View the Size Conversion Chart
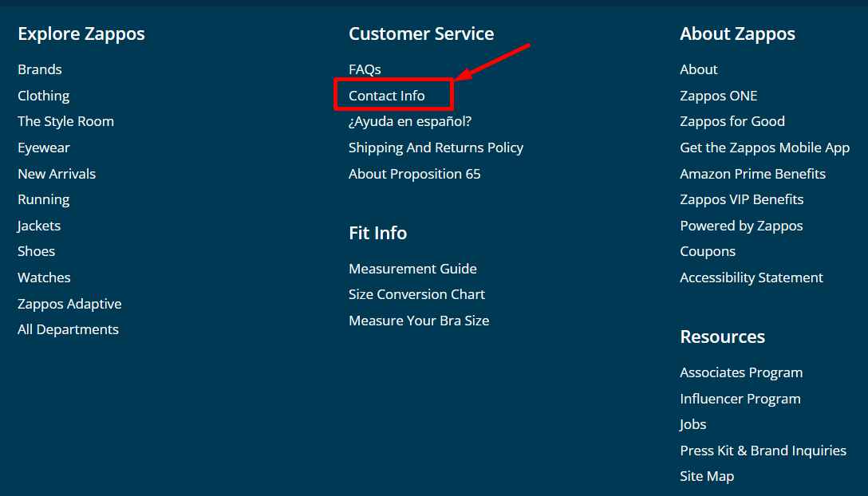This screenshot has height=496, width=868. pyautogui.click(x=416, y=294)
